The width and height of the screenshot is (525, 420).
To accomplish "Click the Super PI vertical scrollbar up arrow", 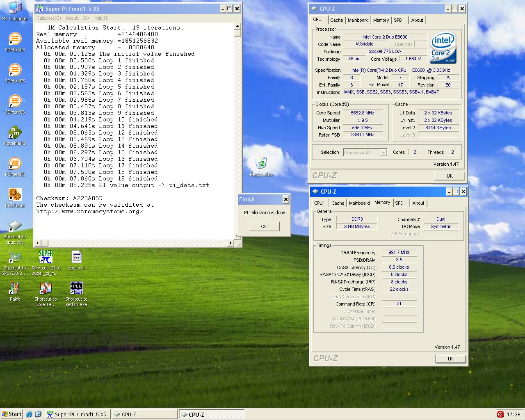I will [237, 26].
